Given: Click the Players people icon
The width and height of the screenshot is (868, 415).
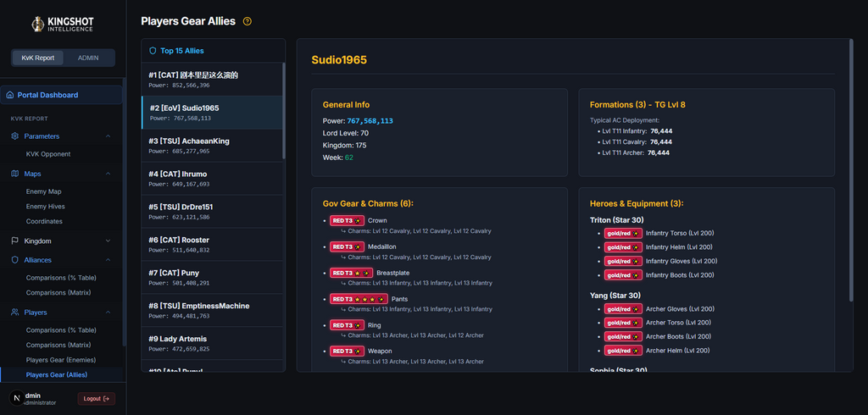Looking at the screenshot, I should click(x=15, y=313).
